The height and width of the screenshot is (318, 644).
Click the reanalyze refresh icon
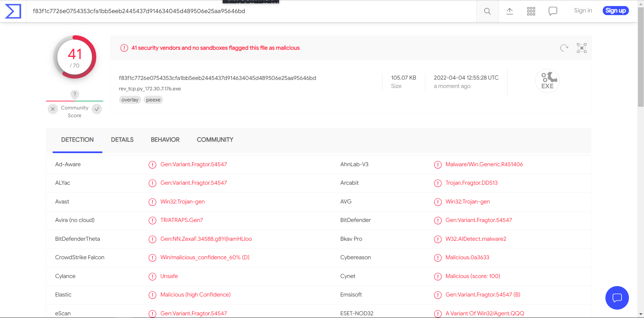point(564,48)
